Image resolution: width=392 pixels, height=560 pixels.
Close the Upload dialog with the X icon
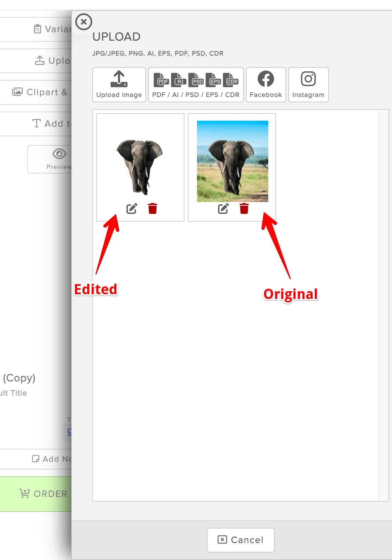84,22
